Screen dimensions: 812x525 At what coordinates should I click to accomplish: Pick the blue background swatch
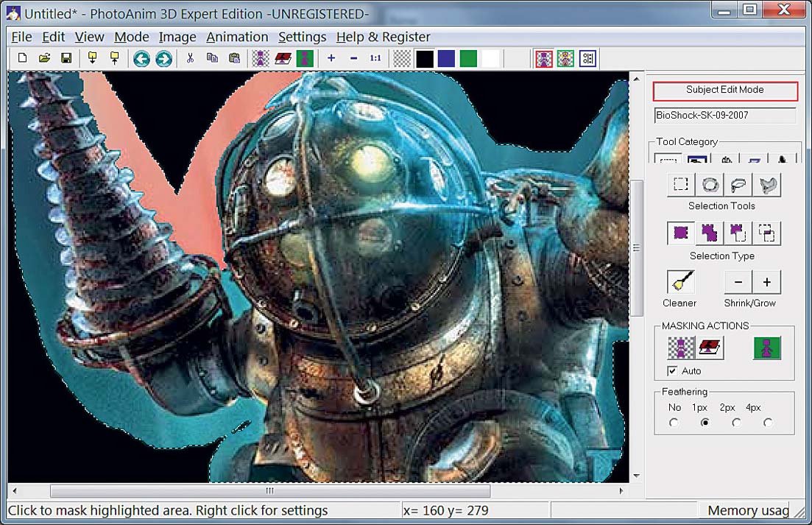click(446, 58)
